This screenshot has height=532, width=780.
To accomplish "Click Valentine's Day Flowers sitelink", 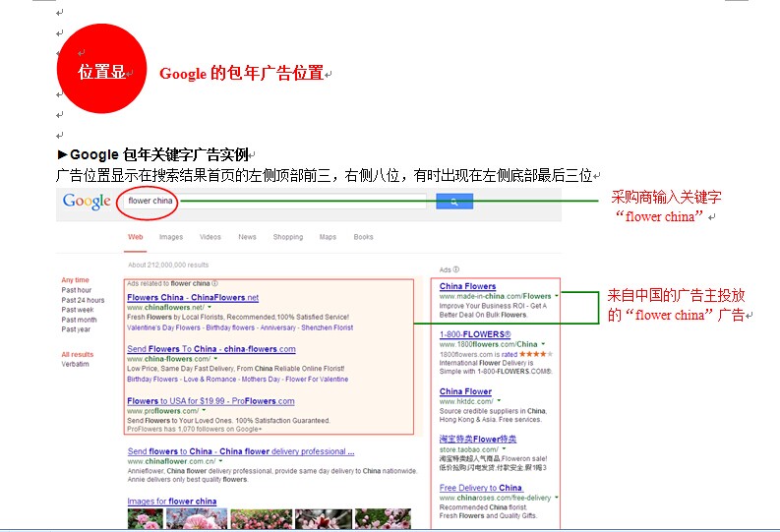I will (x=163, y=327).
